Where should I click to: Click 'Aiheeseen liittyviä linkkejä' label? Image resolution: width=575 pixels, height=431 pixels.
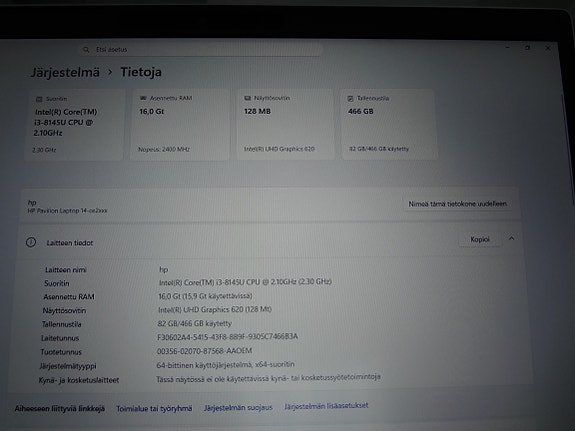[x=59, y=409]
